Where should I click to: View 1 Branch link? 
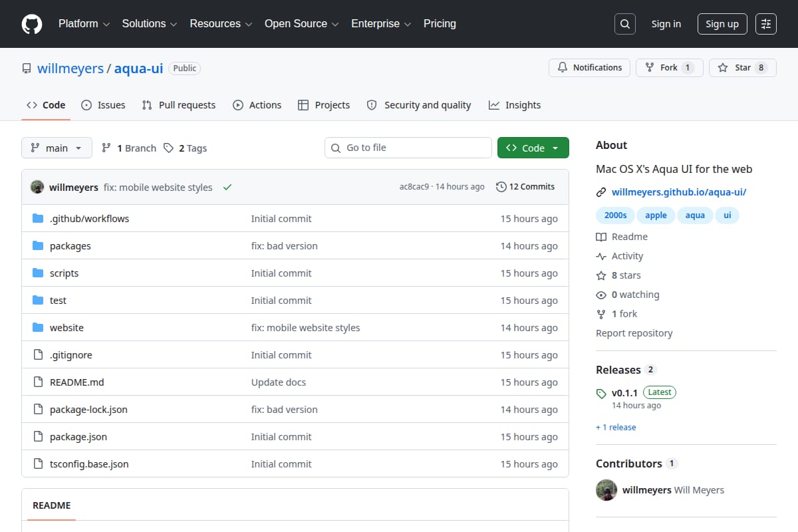(129, 148)
